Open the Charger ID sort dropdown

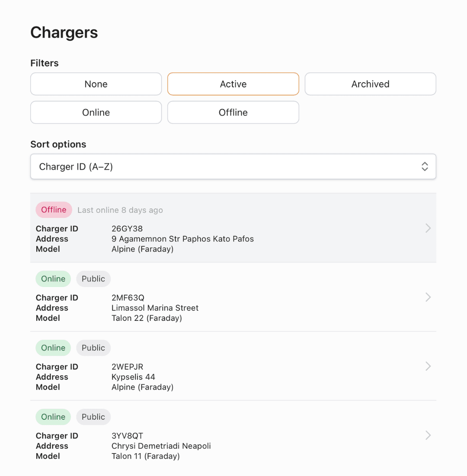(233, 166)
